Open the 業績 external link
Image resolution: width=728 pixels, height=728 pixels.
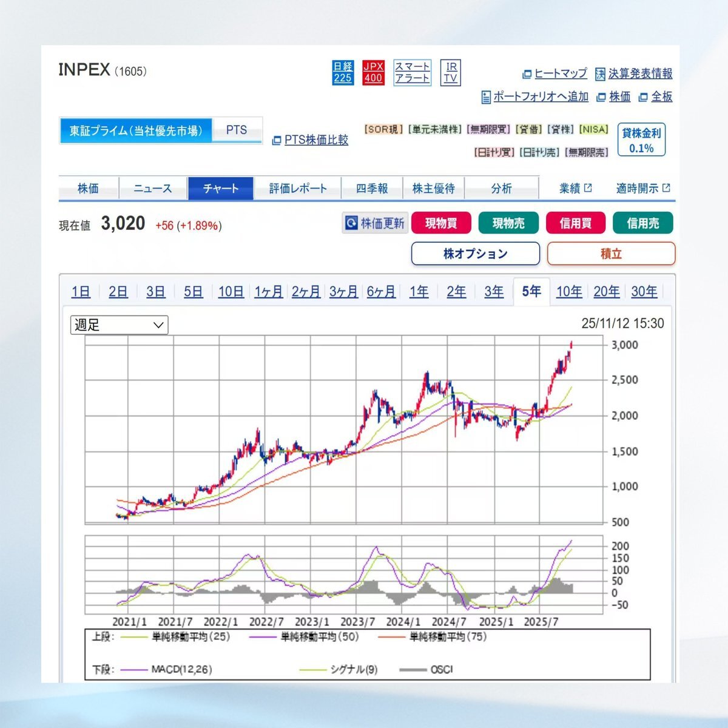tap(575, 188)
